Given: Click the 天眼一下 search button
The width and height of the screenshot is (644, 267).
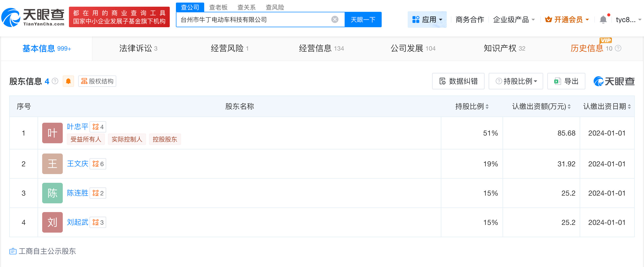Looking at the screenshot, I should [x=363, y=20].
